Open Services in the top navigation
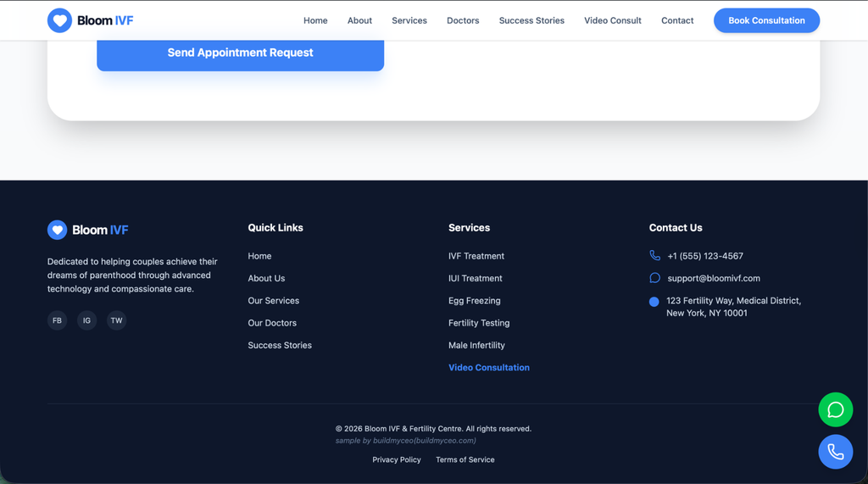 pyautogui.click(x=409, y=20)
